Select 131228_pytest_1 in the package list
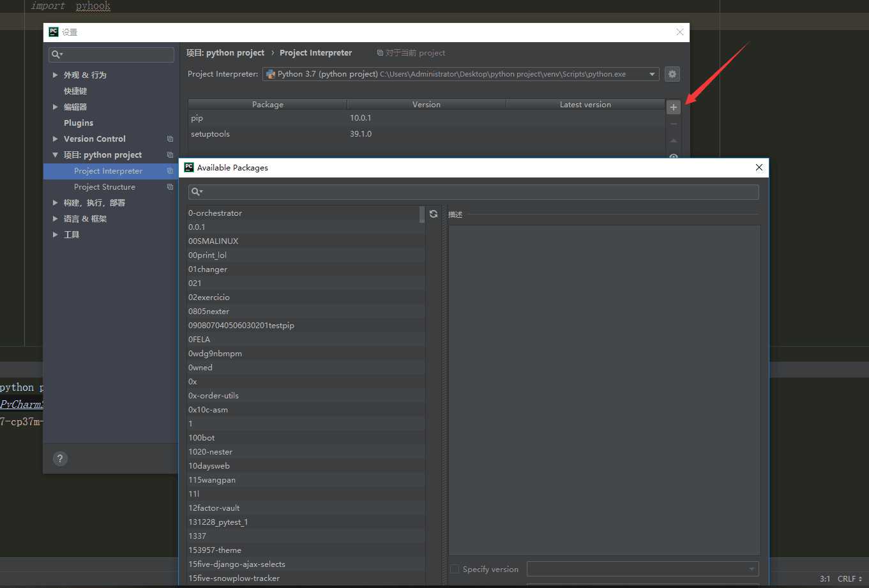 [x=306, y=522]
